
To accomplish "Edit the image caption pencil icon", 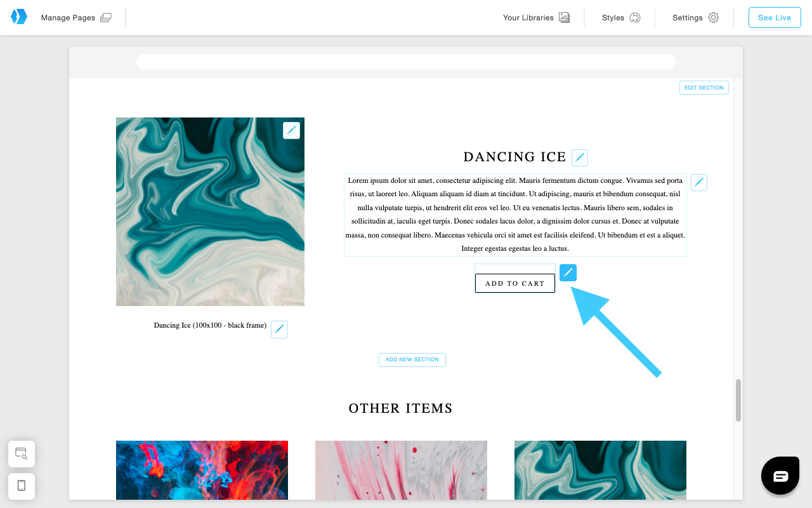I will [x=279, y=330].
